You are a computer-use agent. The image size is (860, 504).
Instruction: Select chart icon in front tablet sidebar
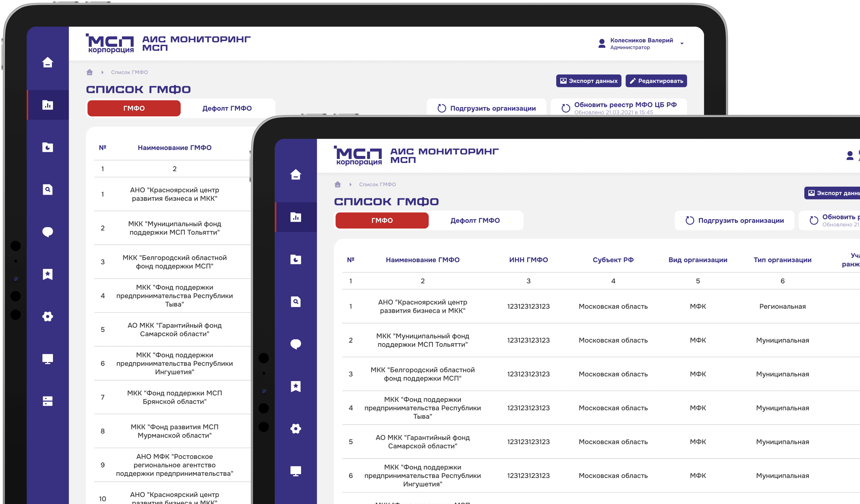click(296, 217)
